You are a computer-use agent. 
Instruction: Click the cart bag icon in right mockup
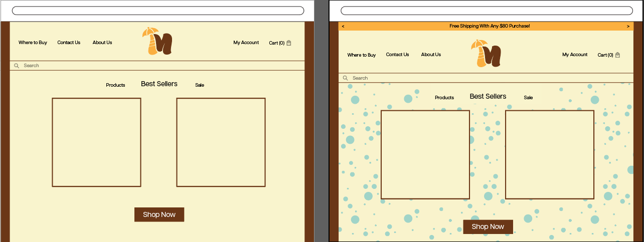click(617, 55)
